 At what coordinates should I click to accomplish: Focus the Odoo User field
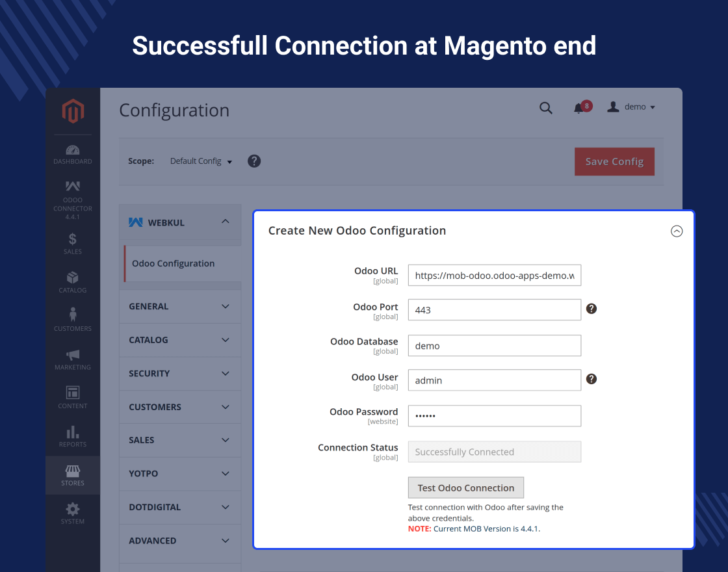pyautogui.click(x=495, y=380)
